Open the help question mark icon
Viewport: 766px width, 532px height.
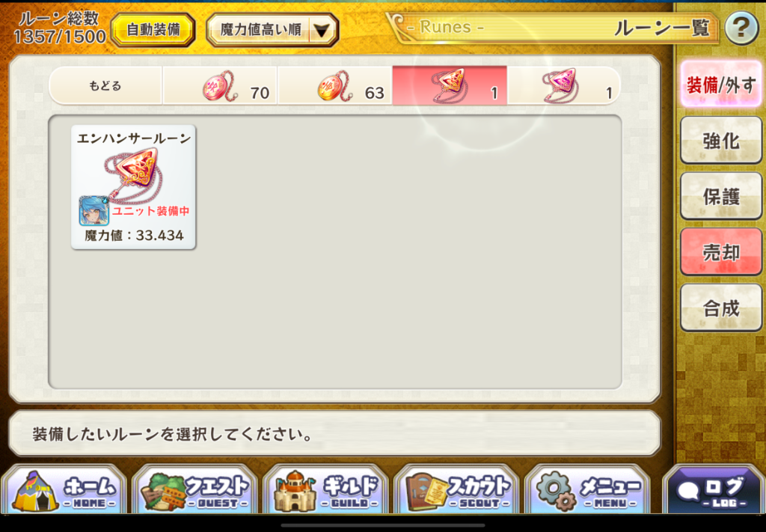741,28
